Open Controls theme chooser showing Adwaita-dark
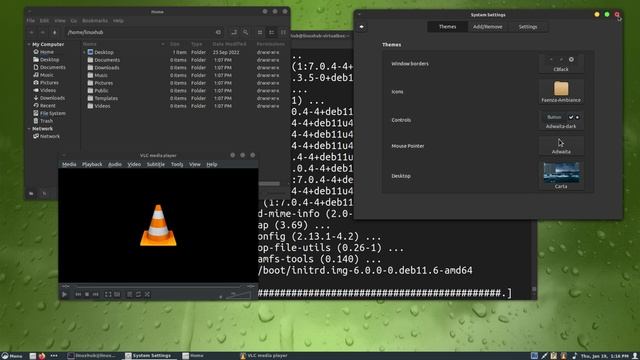640x360 pixels. [561, 120]
